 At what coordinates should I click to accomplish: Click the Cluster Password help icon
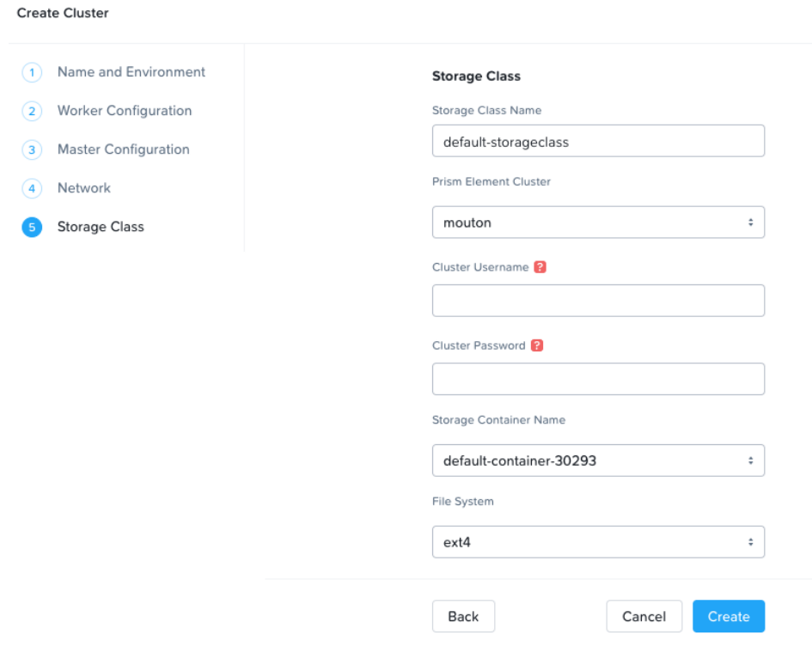pos(537,345)
